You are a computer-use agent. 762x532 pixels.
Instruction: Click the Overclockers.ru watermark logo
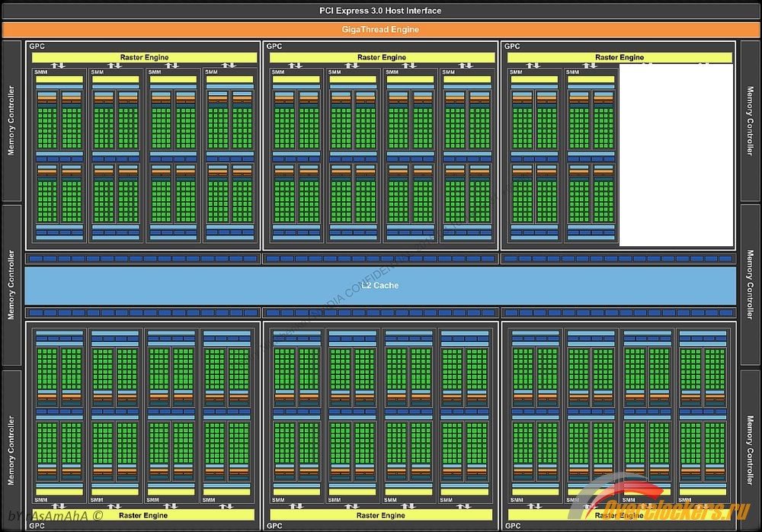click(671, 509)
